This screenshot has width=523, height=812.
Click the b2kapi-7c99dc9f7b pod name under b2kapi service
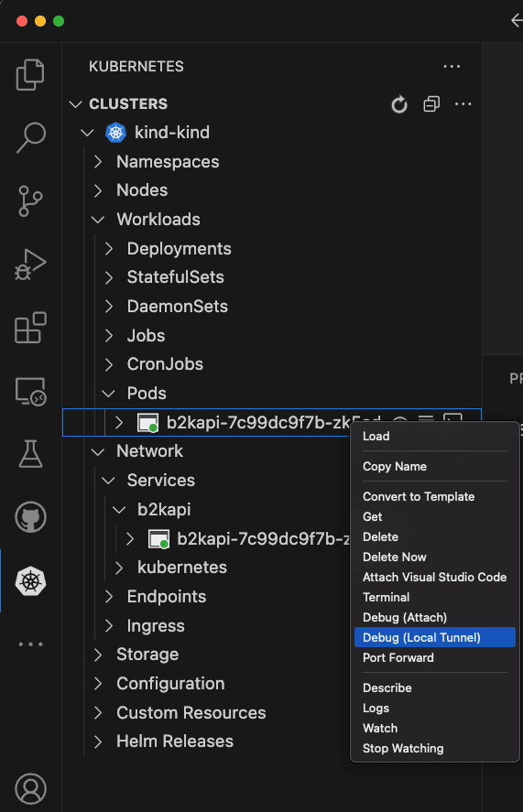point(264,538)
